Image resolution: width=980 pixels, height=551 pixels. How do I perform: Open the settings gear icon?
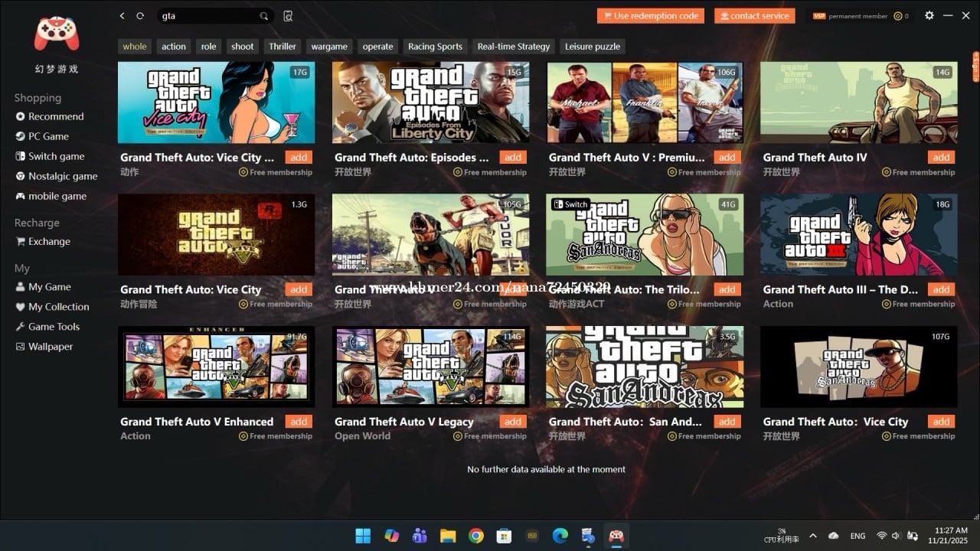click(x=929, y=15)
